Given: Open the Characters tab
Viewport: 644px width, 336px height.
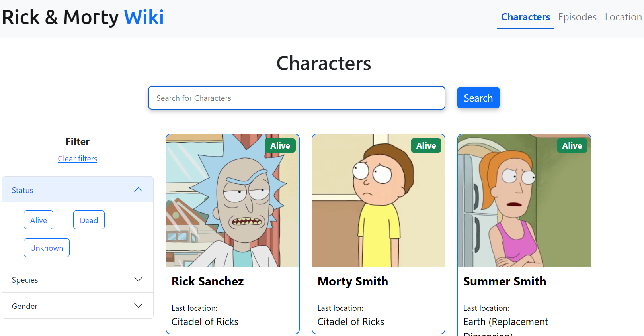Looking at the screenshot, I should pos(525,17).
